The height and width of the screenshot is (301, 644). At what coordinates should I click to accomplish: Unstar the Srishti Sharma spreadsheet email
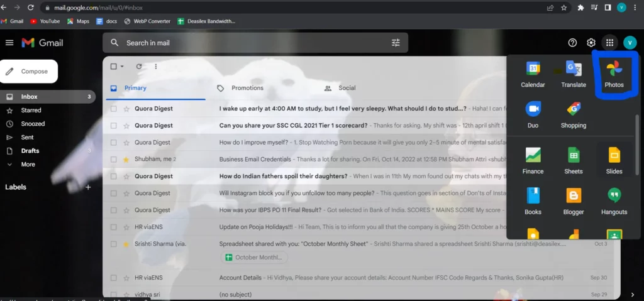(126, 244)
